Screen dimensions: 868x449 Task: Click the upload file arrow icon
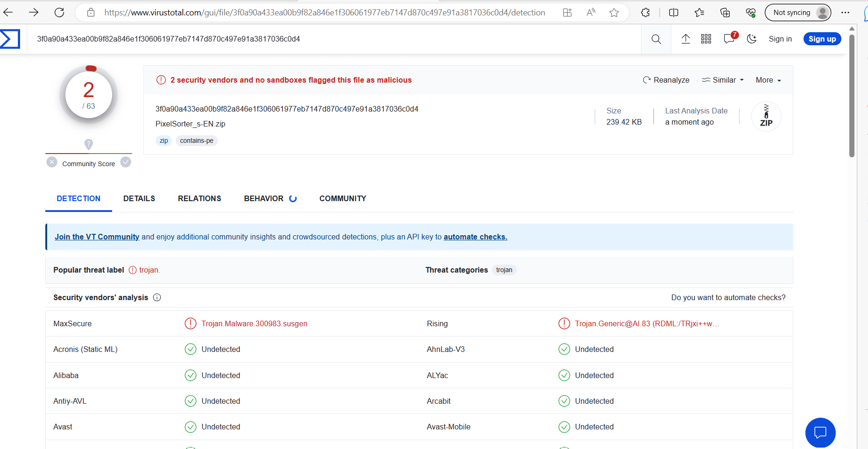pyautogui.click(x=685, y=39)
